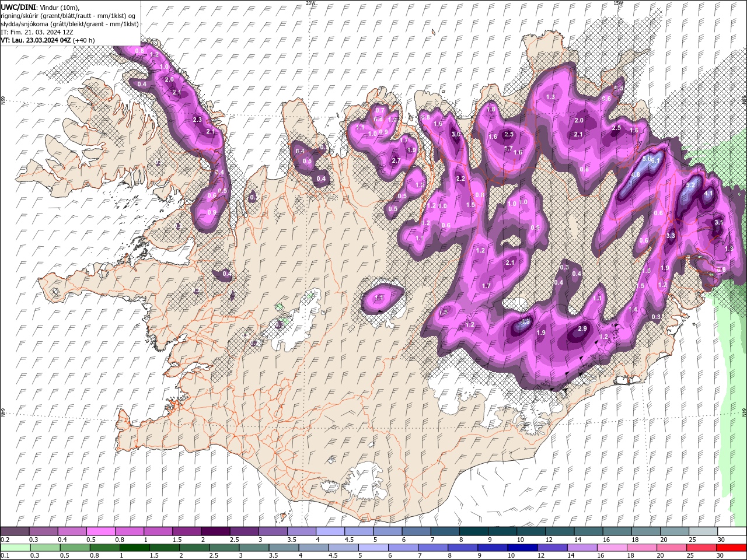
Task: Pick the dark teal upper swatch starting at 8
Action: (473, 531)
